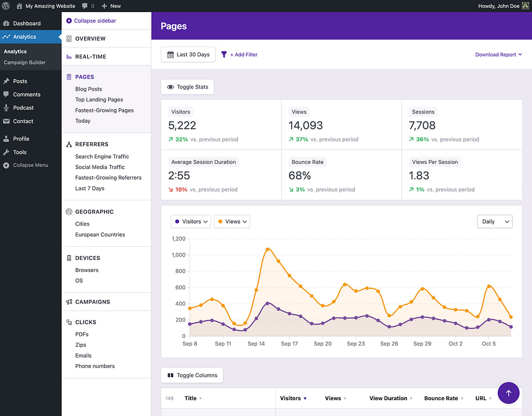This screenshot has width=532, height=416.
Task: Click the orange Views data point at peak
Action: pos(268,249)
